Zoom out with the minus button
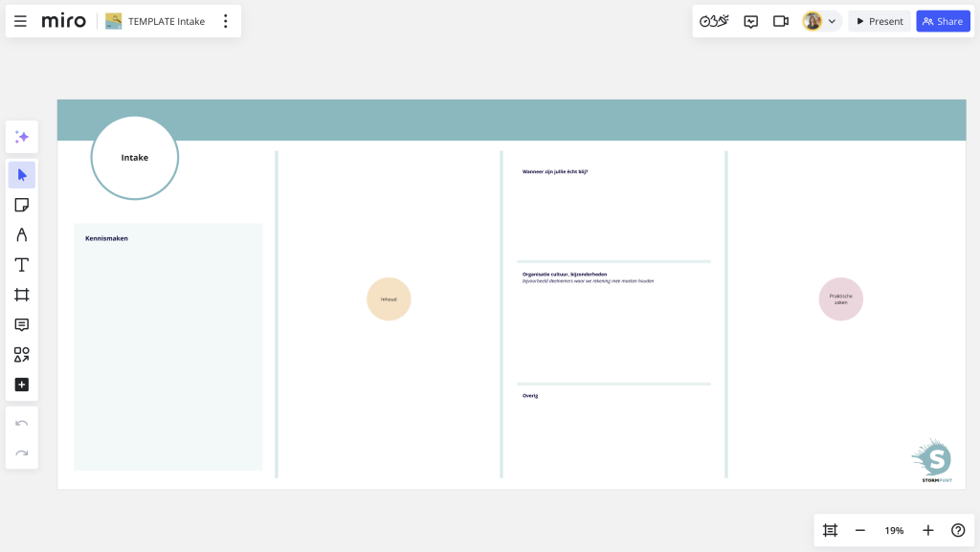The image size is (980, 552). (x=860, y=530)
